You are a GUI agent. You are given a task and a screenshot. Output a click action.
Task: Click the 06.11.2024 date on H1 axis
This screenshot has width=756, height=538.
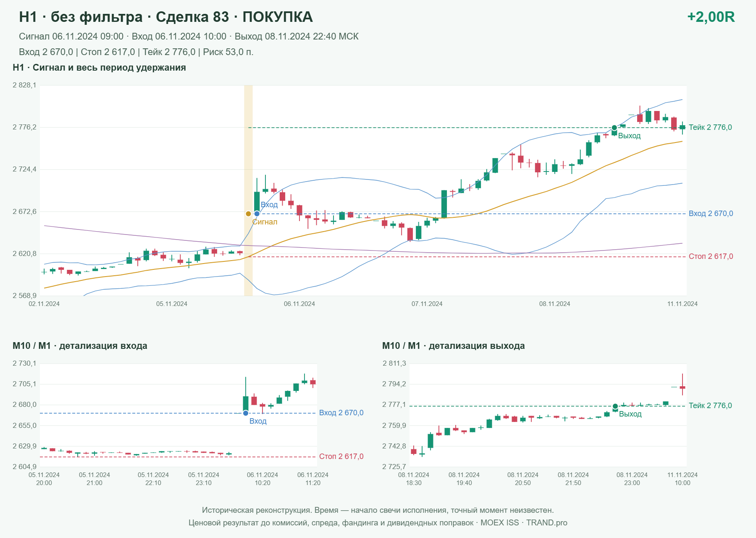tap(299, 304)
